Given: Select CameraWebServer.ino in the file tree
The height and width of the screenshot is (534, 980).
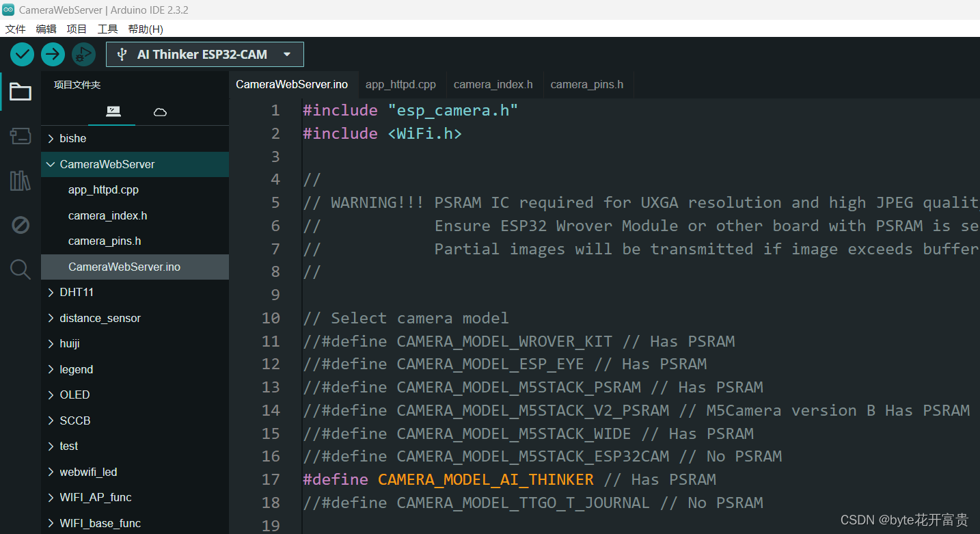Looking at the screenshot, I should coord(135,267).
